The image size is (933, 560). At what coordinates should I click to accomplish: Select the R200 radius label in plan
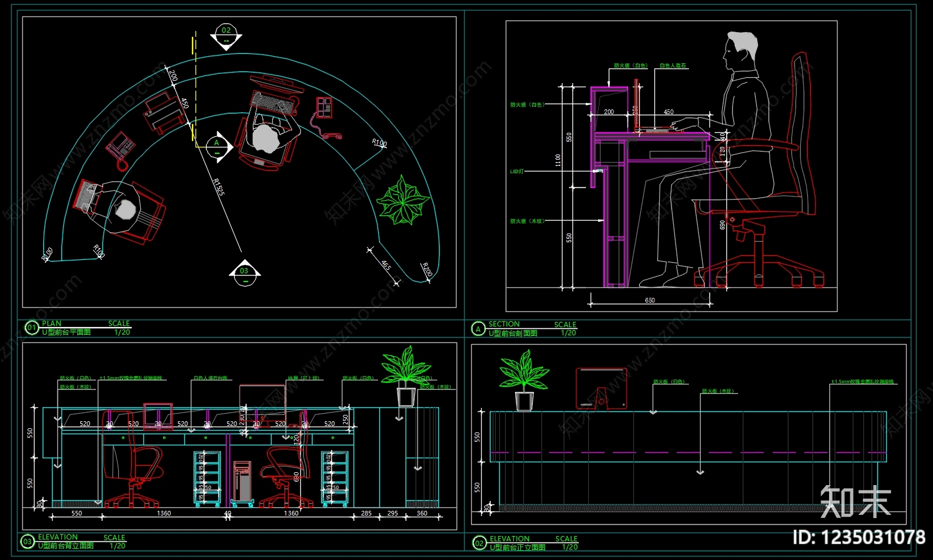[427, 270]
